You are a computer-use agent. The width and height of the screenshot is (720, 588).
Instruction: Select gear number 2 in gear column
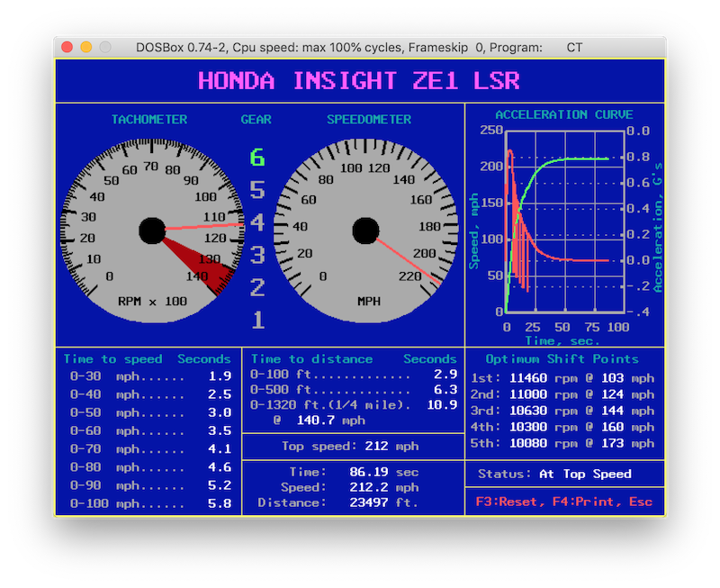[x=257, y=287]
